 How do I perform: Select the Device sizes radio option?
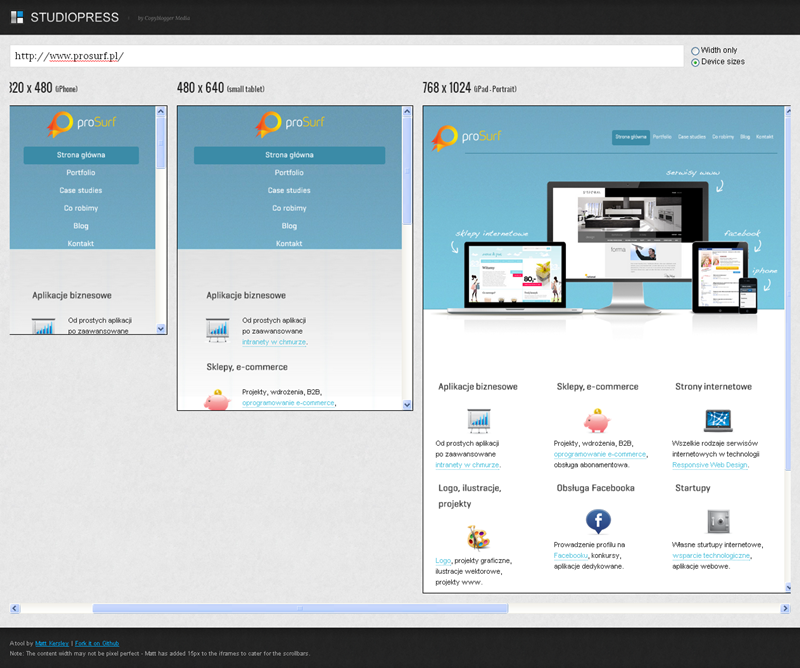point(695,62)
